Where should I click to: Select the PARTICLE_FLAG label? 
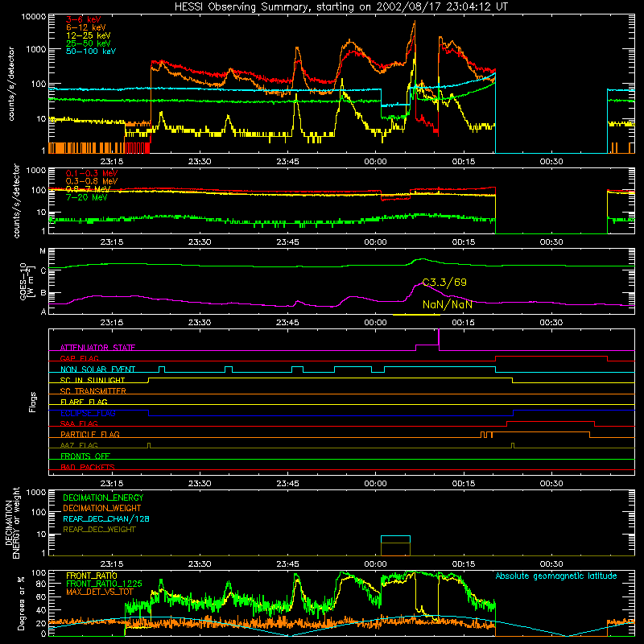(x=90, y=434)
